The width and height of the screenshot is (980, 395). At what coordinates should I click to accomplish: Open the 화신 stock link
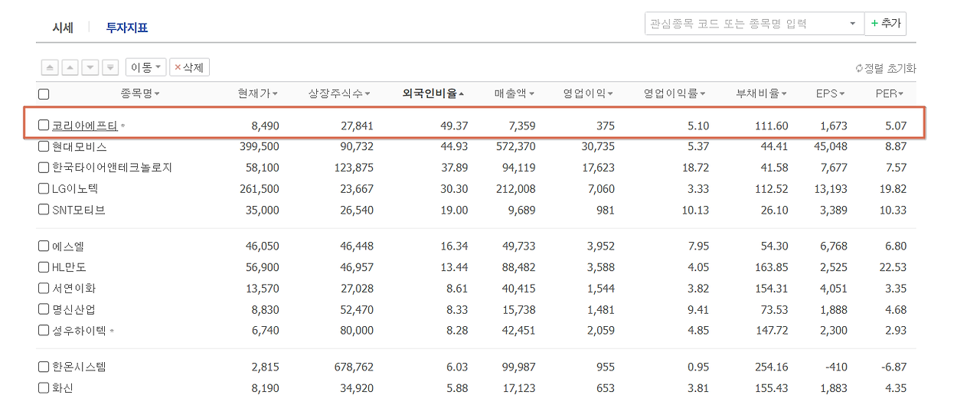coord(63,388)
